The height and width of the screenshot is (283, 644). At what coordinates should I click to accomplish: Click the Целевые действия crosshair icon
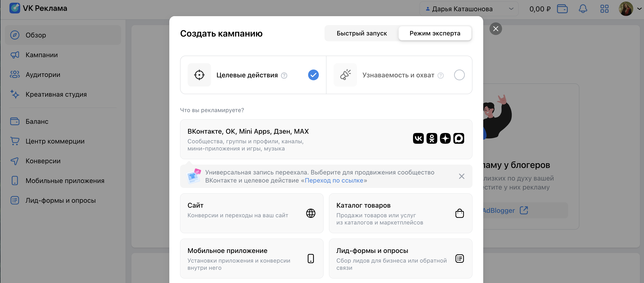point(199,75)
